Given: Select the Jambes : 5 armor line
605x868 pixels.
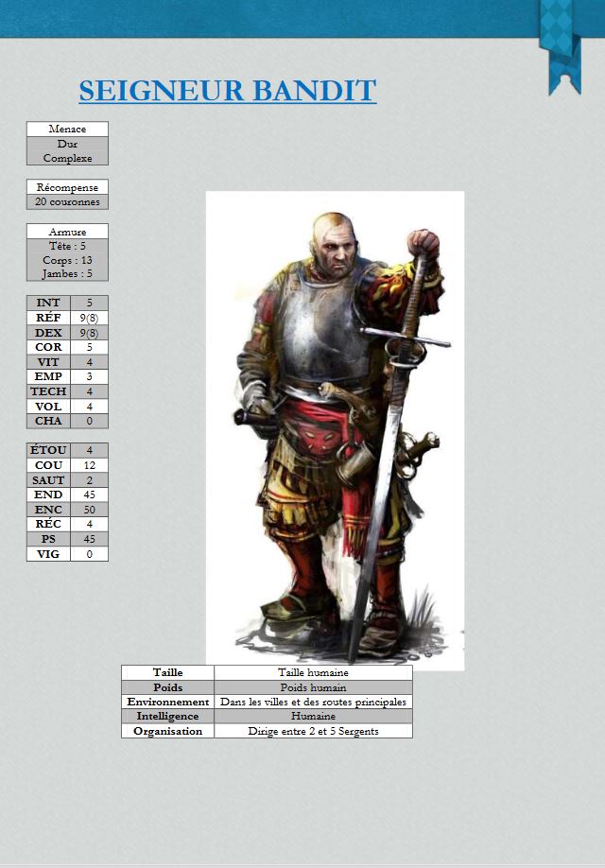Looking at the screenshot, I should click(67, 273).
